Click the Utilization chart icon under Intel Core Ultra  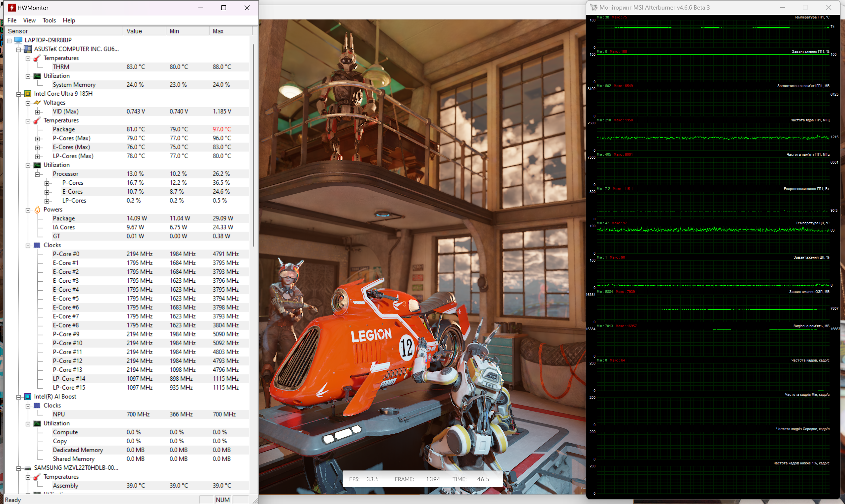click(x=37, y=165)
